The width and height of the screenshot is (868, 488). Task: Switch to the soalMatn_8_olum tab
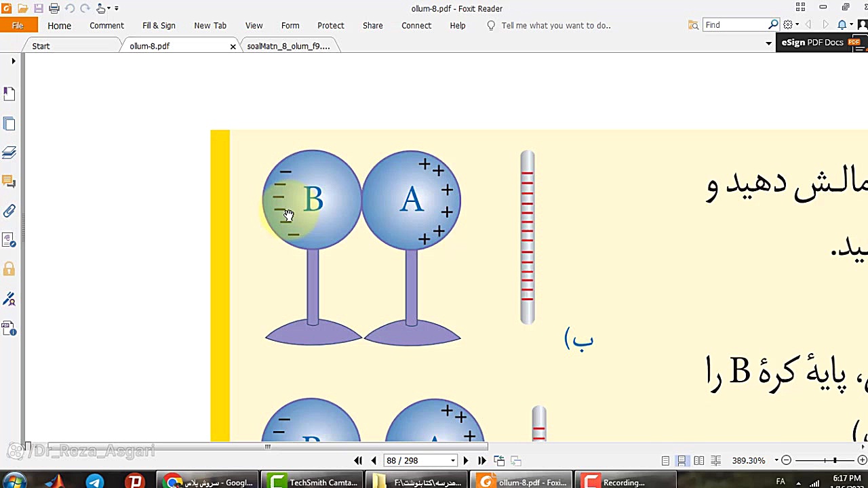pos(288,46)
